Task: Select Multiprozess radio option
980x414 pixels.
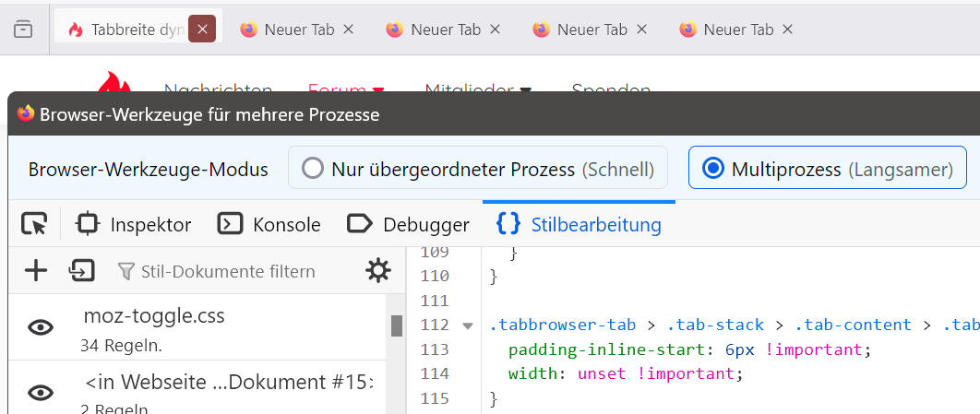Action: pyautogui.click(x=712, y=169)
